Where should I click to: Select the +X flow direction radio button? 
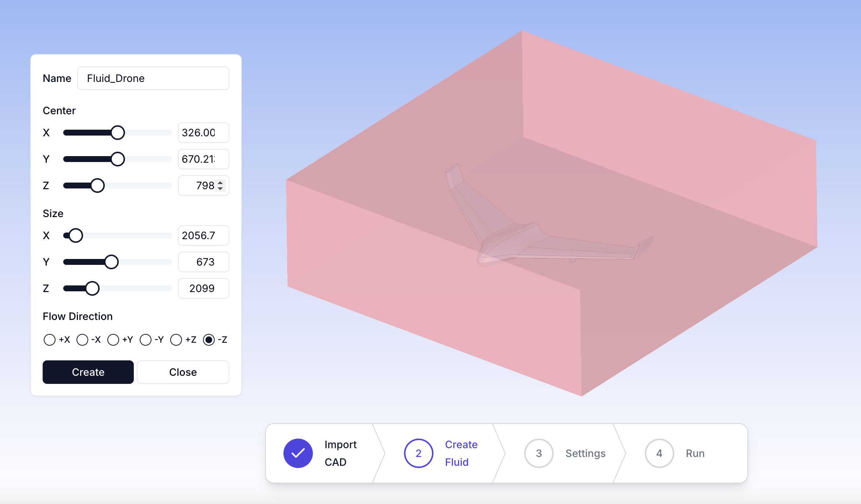[x=50, y=340]
